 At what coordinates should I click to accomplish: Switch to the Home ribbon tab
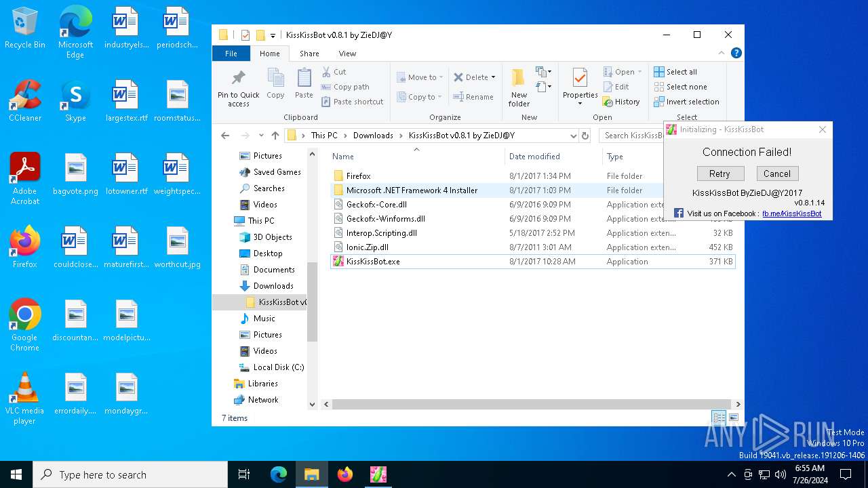269,54
